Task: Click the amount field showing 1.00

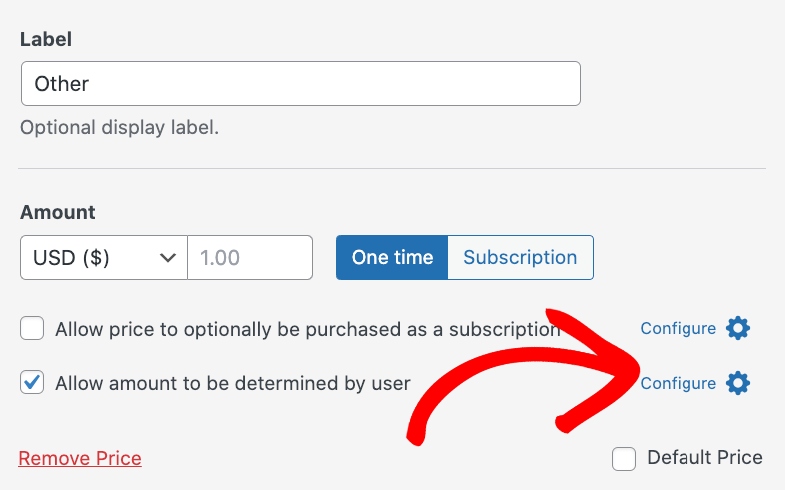Action: pyautogui.click(x=250, y=257)
